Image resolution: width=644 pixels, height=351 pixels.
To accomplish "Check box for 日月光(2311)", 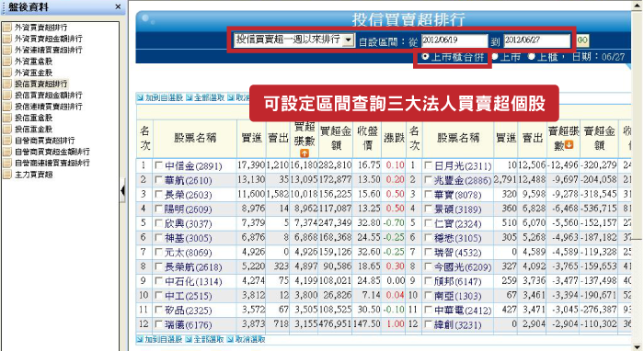I will pyautogui.click(x=428, y=165).
